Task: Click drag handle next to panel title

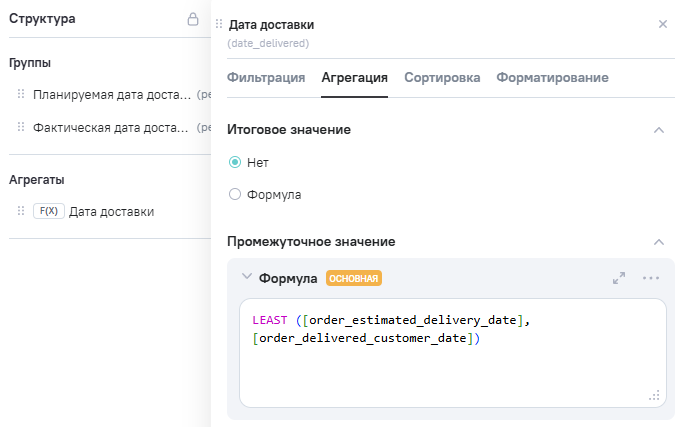Action: click(219, 23)
